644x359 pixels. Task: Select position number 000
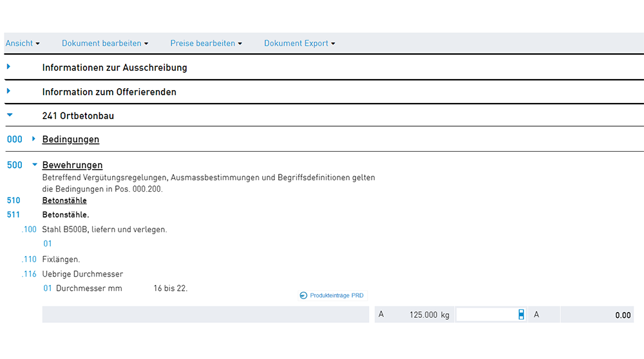tap(14, 140)
